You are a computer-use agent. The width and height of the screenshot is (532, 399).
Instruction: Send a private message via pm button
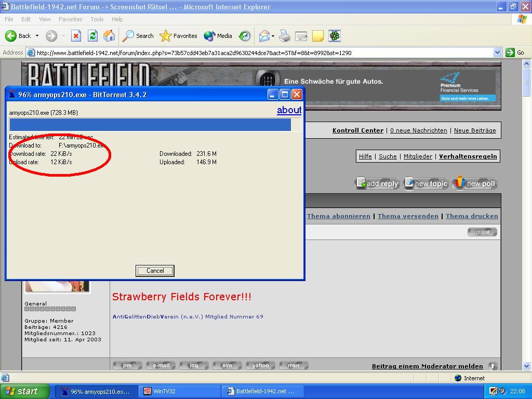[x=127, y=365]
